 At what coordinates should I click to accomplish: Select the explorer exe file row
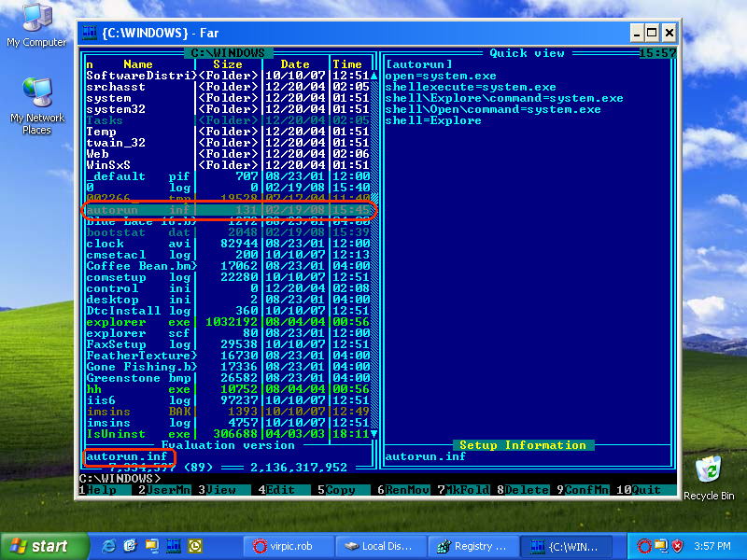(x=228, y=322)
